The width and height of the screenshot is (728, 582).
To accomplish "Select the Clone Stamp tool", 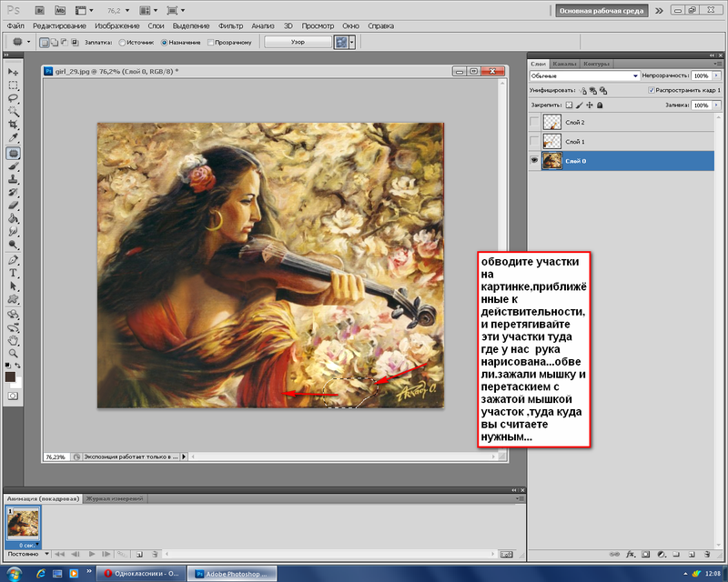I will click(13, 179).
